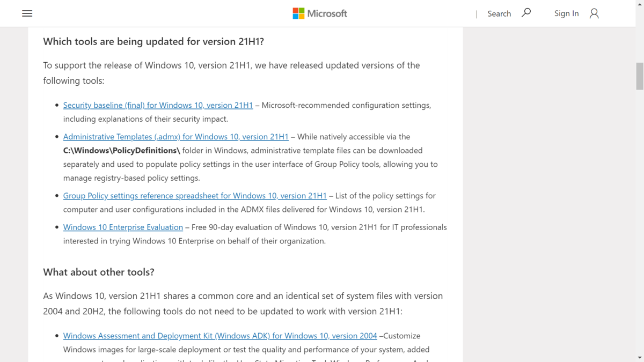Click the search magnifier icon
The height and width of the screenshot is (362, 644).
pyautogui.click(x=526, y=13)
